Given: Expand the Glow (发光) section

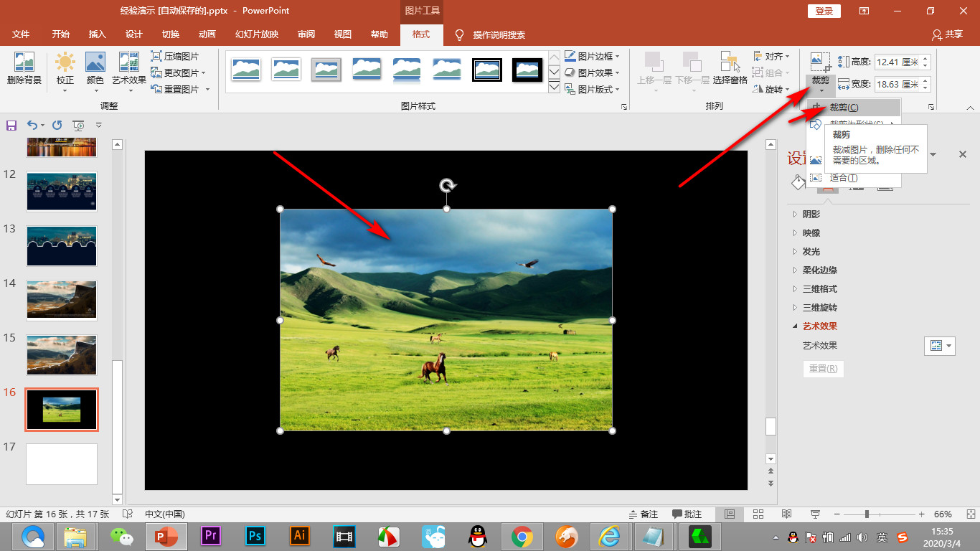Looking at the screenshot, I should (x=811, y=251).
